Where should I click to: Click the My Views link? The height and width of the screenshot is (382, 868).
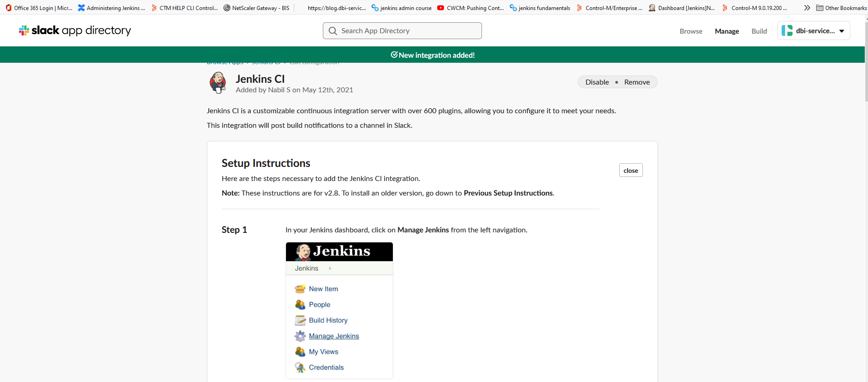tap(323, 352)
